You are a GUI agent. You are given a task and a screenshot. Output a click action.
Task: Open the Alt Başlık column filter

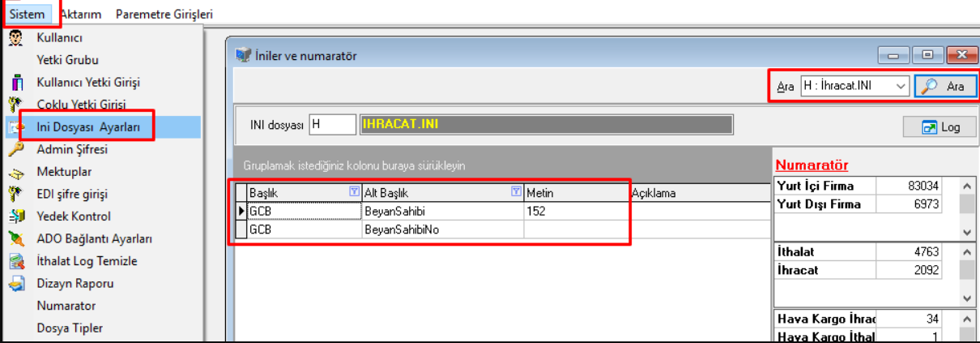pyautogui.click(x=517, y=192)
